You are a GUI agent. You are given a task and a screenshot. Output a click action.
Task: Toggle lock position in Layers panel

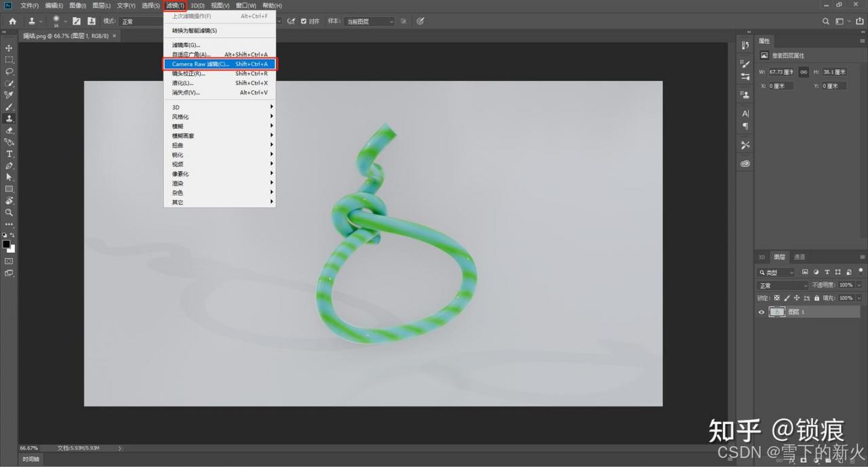[797, 298]
